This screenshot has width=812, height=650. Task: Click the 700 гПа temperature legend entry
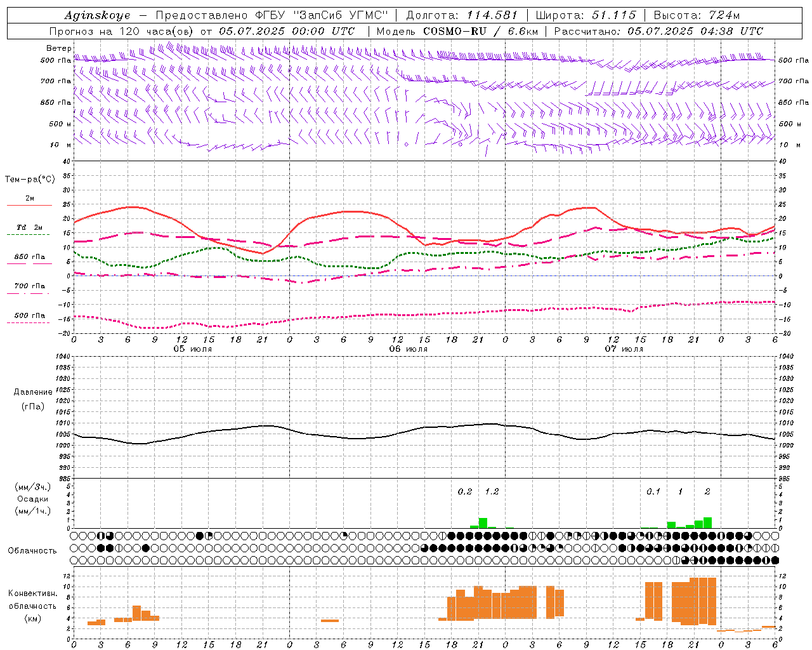tap(30, 286)
